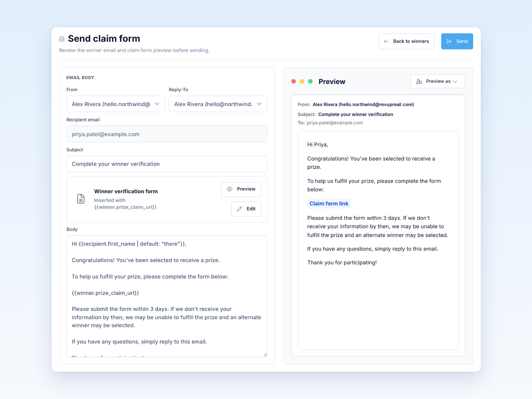Edit the winner verification form
The height and width of the screenshot is (399, 532).
tap(246, 209)
